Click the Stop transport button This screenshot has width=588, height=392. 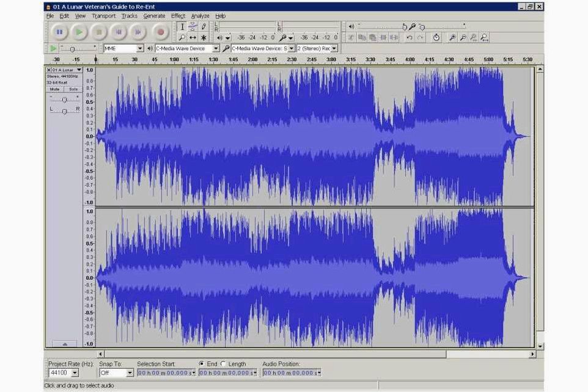point(99,32)
